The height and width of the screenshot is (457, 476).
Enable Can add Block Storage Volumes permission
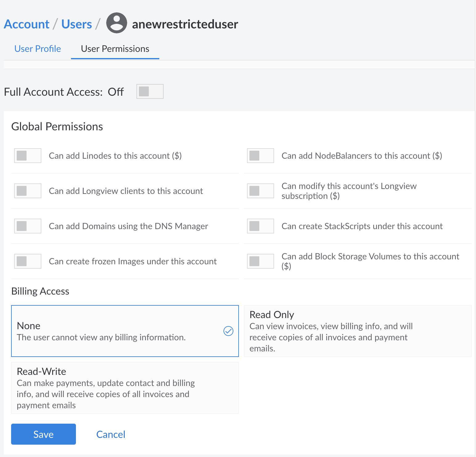click(x=260, y=261)
